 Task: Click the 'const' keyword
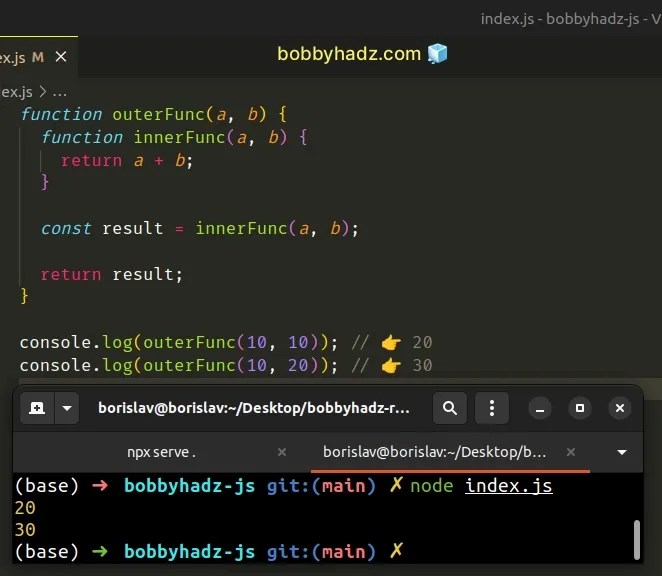click(66, 228)
